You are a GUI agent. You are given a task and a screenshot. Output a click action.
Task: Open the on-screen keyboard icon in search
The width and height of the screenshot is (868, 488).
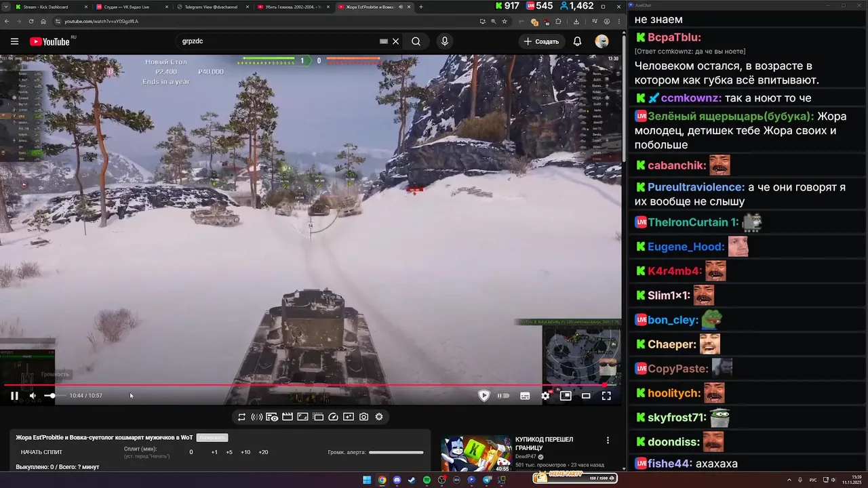tap(384, 41)
